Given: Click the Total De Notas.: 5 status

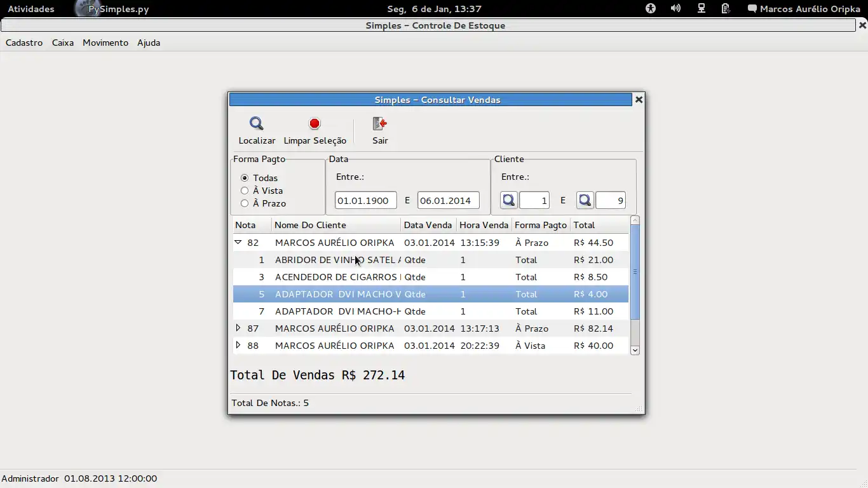Looking at the screenshot, I should [270, 403].
